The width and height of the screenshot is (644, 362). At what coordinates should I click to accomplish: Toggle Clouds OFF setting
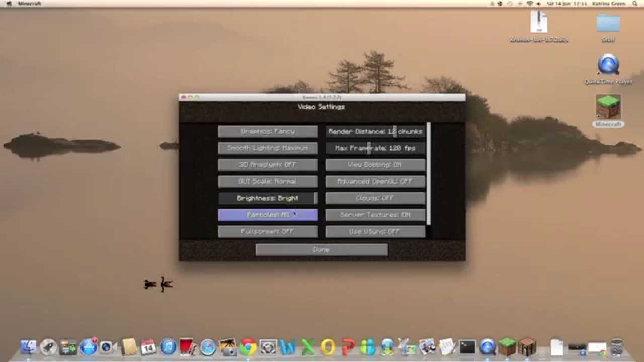tap(375, 198)
